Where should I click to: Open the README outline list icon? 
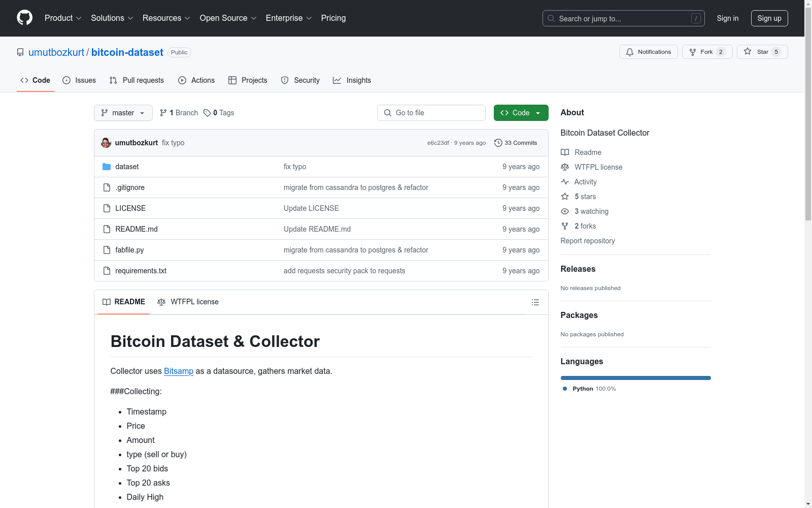(x=535, y=302)
